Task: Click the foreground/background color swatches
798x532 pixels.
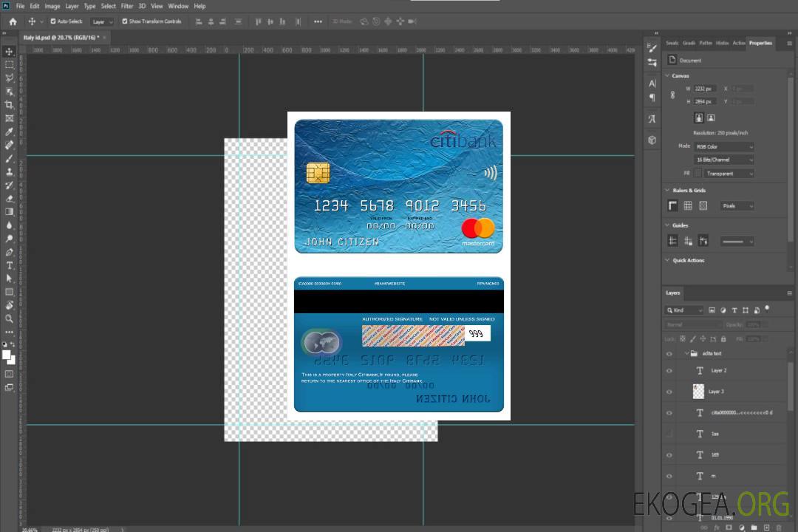Action: pyautogui.click(x=9, y=358)
